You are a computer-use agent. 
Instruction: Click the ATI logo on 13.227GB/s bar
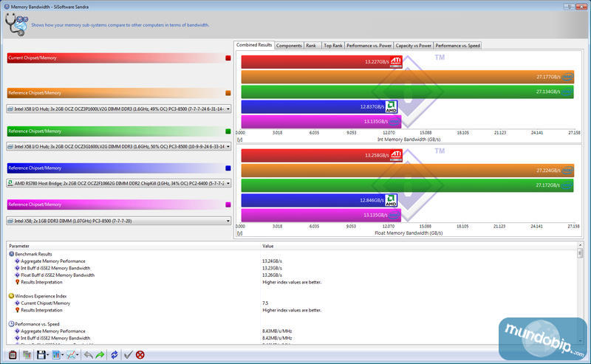click(396, 61)
